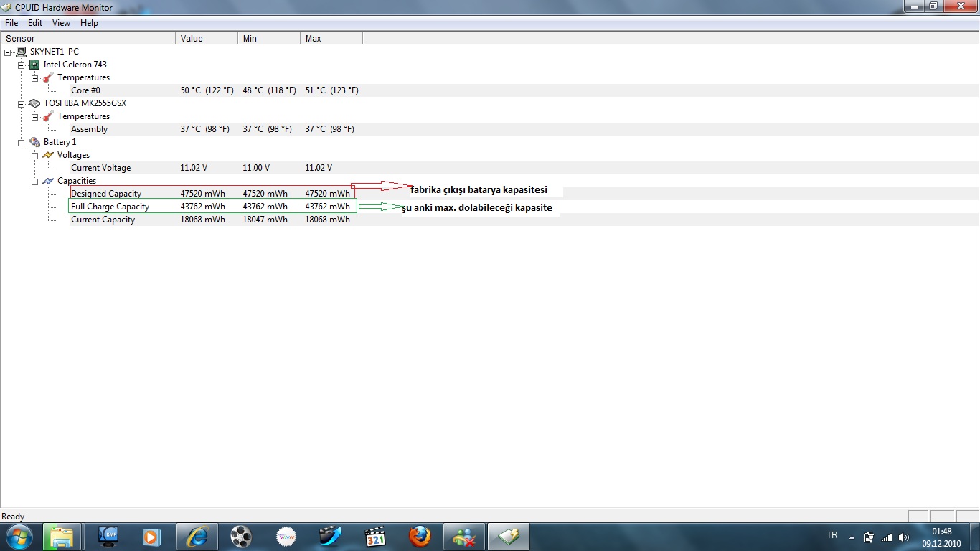Click Designed Capacity value 47520 mWh
The height and width of the screenshot is (551, 980).
click(x=202, y=194)
